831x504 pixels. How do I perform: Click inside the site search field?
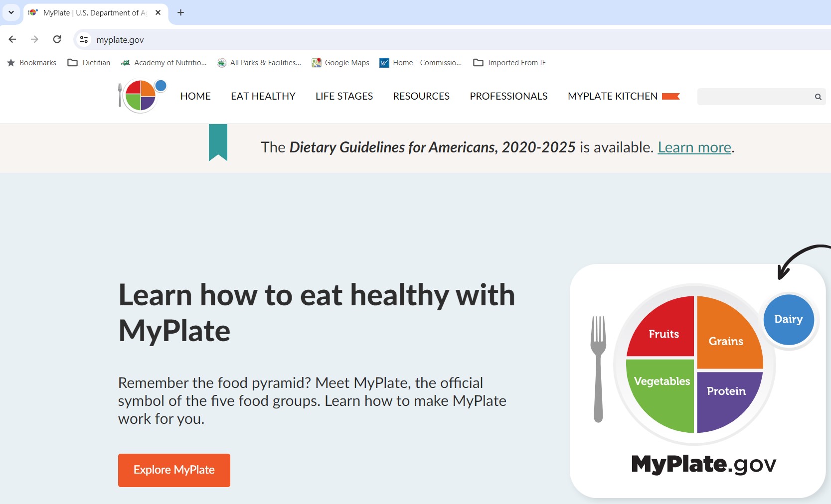[753, 97]
